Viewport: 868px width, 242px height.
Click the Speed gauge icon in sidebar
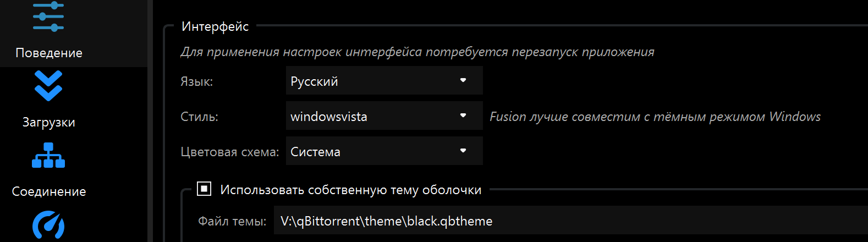tap(48, 226)
